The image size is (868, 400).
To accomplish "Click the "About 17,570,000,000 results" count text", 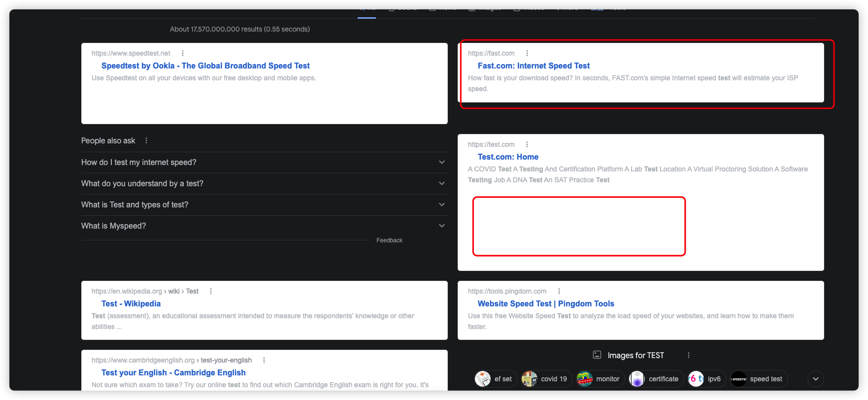I will (x=240, y=29).
